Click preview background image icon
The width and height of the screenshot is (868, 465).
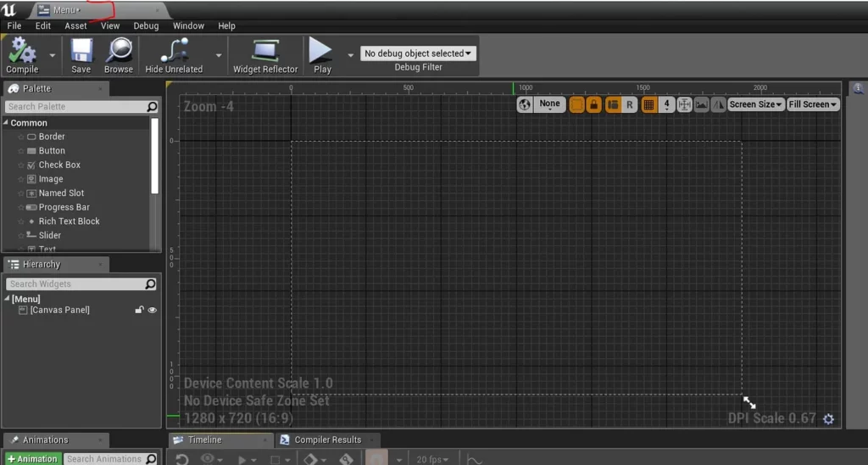click(x=701, y=104)
